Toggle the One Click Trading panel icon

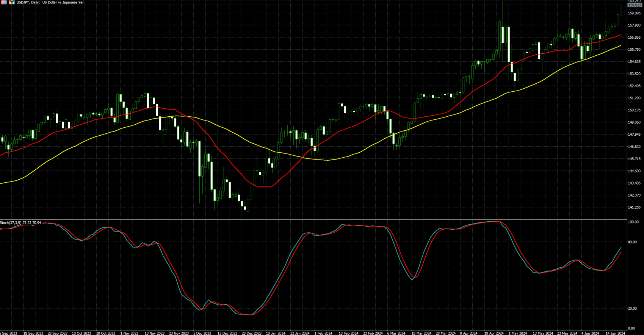[12, 2]
